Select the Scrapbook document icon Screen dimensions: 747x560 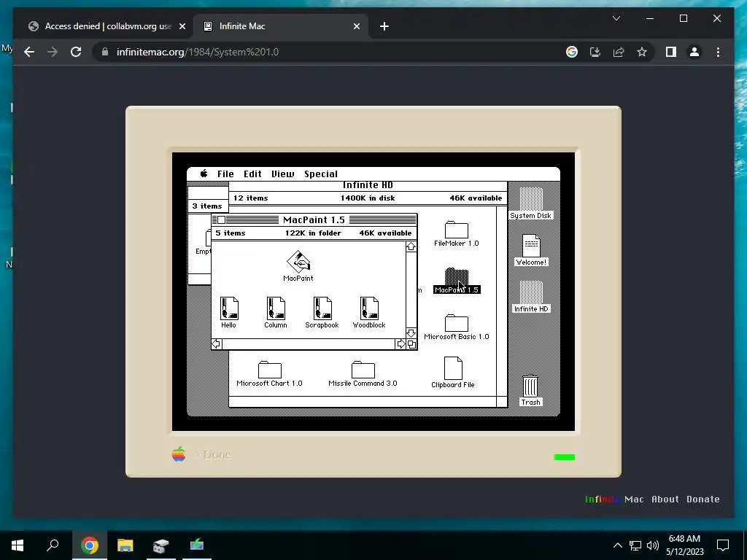(x=322, y=308)
